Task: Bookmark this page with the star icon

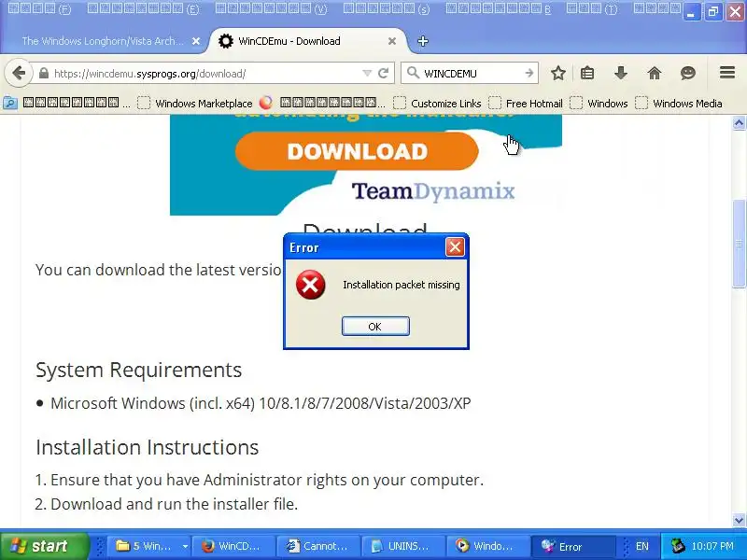Action: pos(558,74)
